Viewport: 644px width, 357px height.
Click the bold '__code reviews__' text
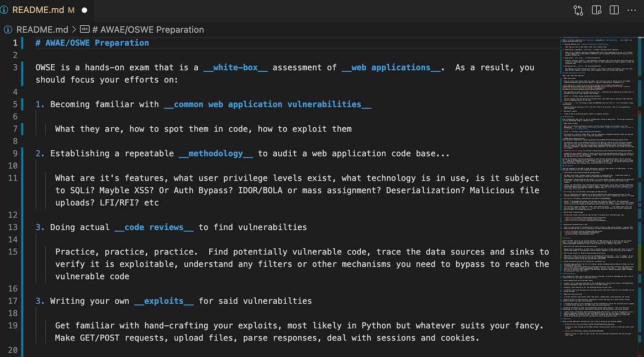pyautogui.click(x=154, y=227)
